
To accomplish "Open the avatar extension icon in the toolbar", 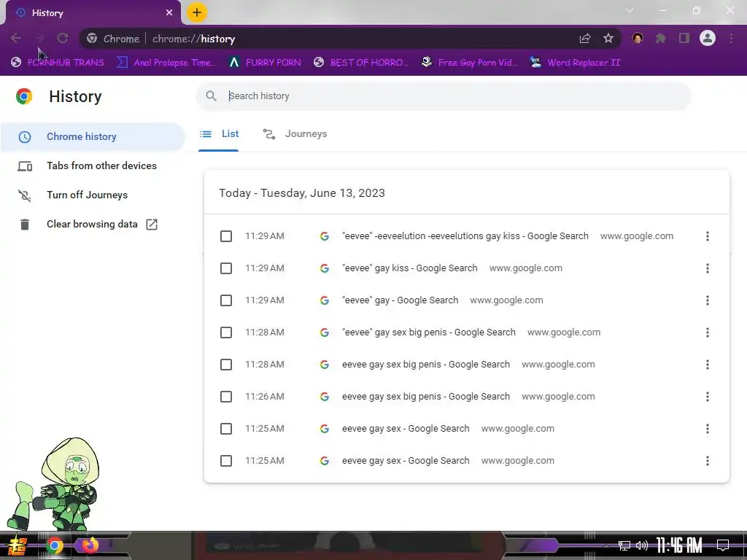I will pyautogui.click(x=638, y=38).
